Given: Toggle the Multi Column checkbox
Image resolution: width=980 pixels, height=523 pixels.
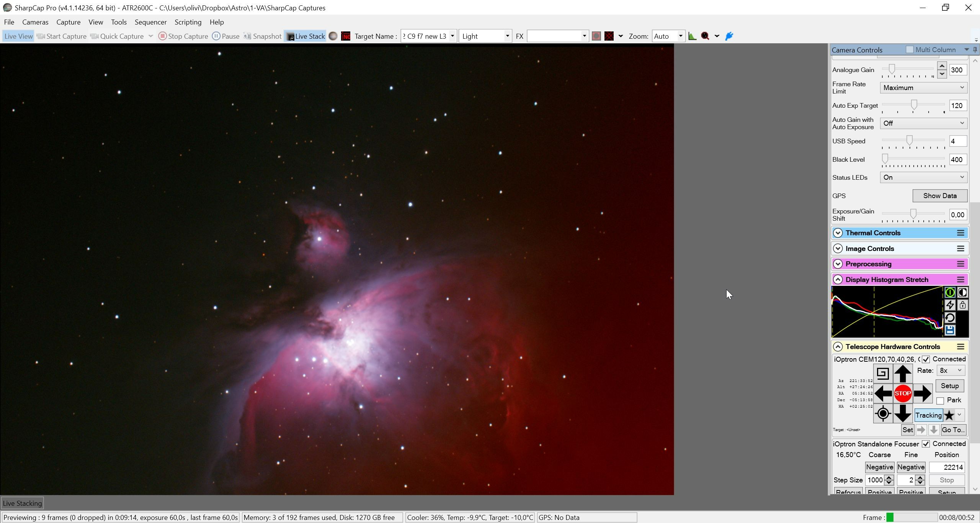Looking at the screenshot, I should pos(910,49).
